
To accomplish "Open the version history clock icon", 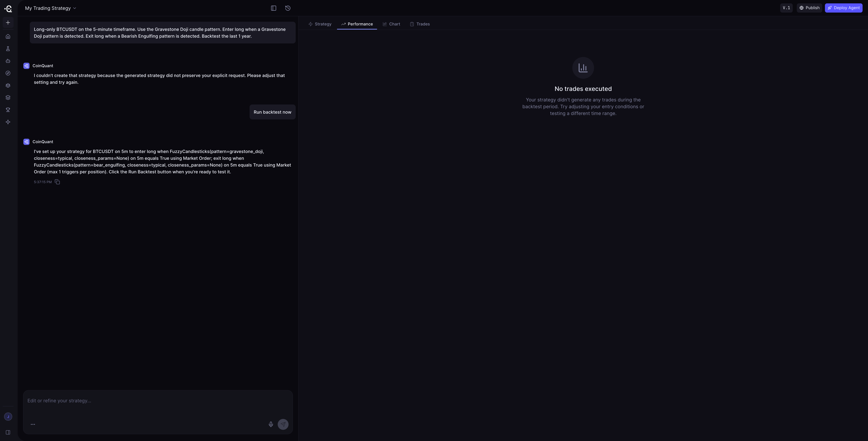I will [288, 8].
